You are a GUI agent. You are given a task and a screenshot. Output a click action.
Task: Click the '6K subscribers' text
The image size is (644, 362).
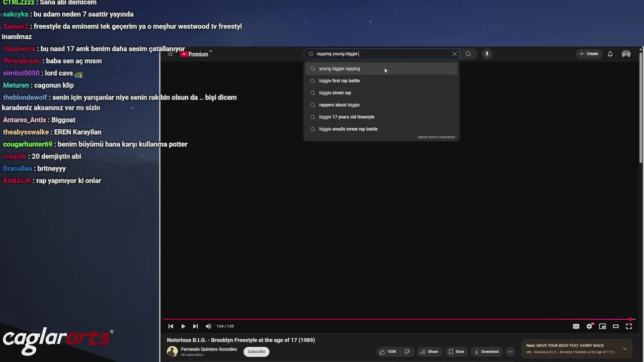tap(192, 355)
